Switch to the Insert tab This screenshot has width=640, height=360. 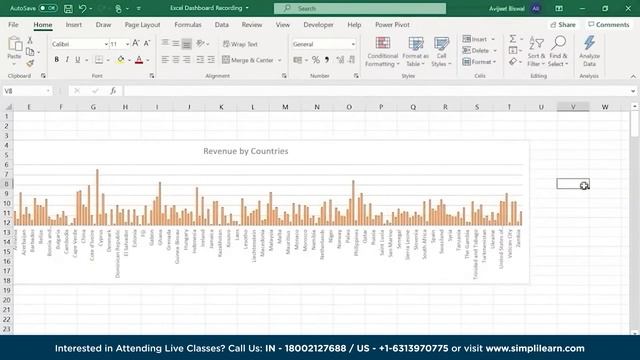click(74, 24)
